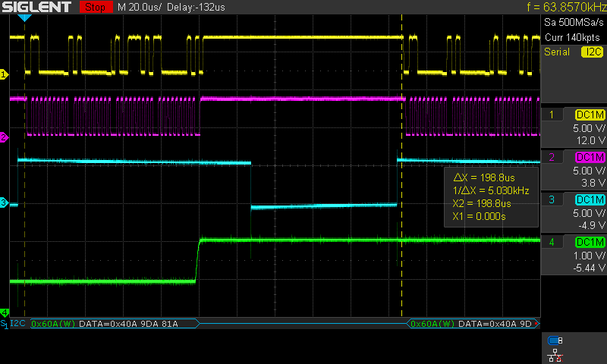Click the S1 I2C decode bus label
607x364 pixels.
tap(13, 324)
